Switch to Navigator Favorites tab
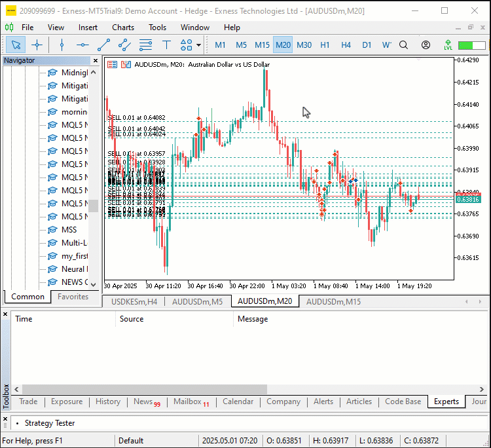The width and height of the screenshot is (491, 448). 73,296
